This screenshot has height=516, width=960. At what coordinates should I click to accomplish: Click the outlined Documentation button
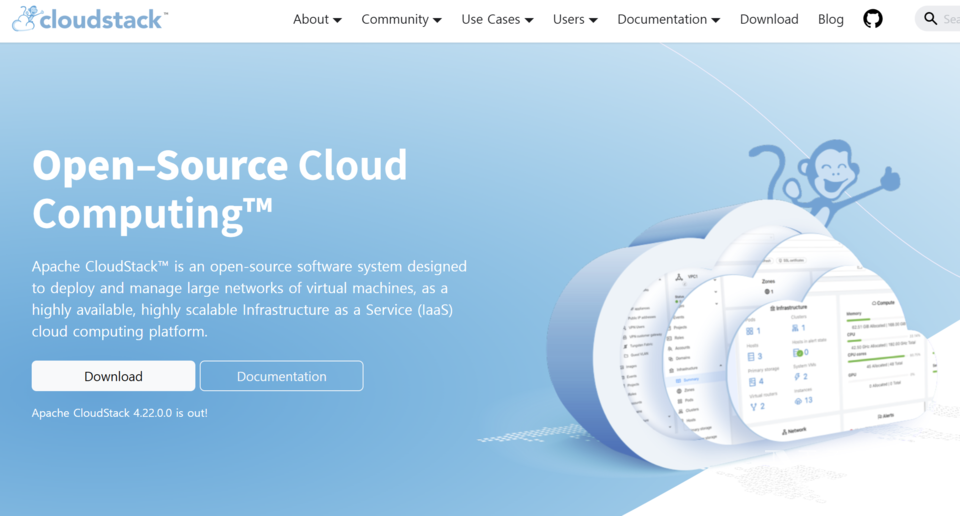coord(281,376)
